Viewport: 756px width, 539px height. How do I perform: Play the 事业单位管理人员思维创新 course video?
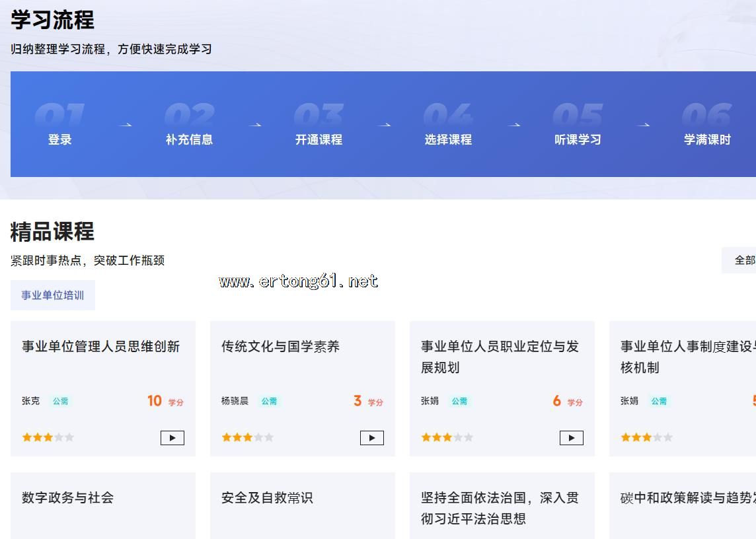[x=172, y=437]
